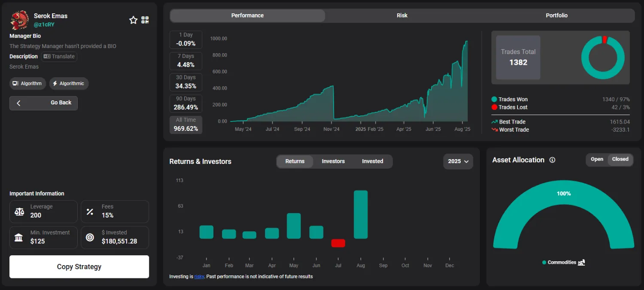
Task: Click the $ Invested target icon
Action: point(90,237)
